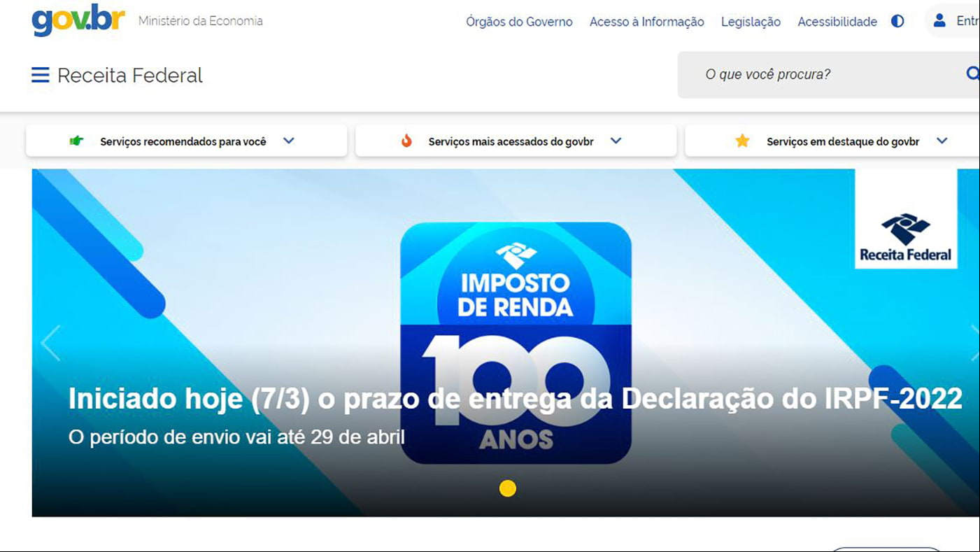
Task: Go to previous carousel slide arrow
Action: tap(50, 343)
